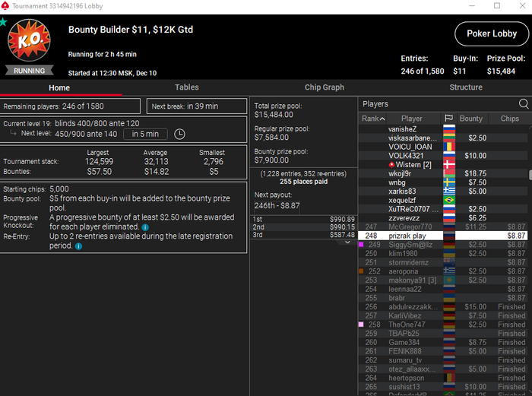Viewport: 532px width, 396px height.
Task: Click the player search magnifier icon
Action: 524,104
